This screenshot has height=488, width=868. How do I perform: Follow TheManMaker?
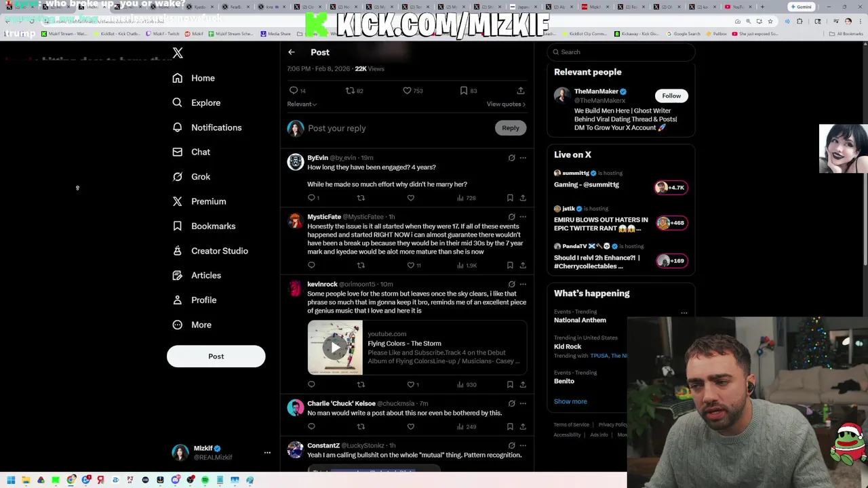pyautogui.click(x=671, y=96)
